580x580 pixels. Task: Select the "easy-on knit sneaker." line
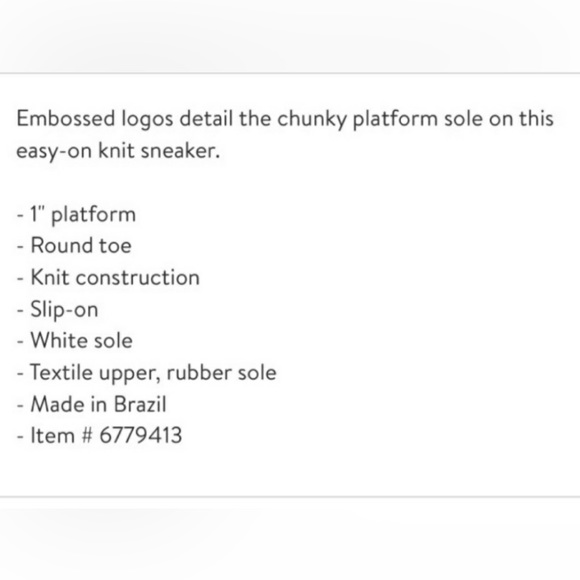click(x=118, y=151)
